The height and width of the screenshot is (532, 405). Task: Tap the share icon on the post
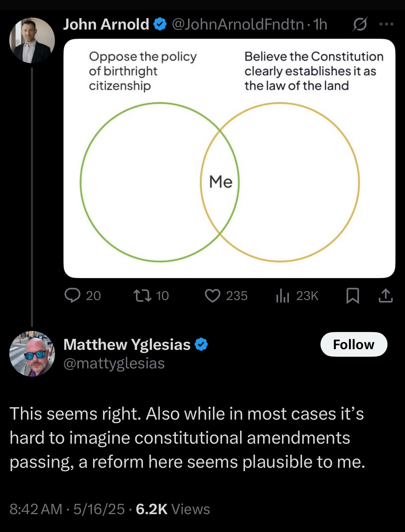tap(385, 296)
